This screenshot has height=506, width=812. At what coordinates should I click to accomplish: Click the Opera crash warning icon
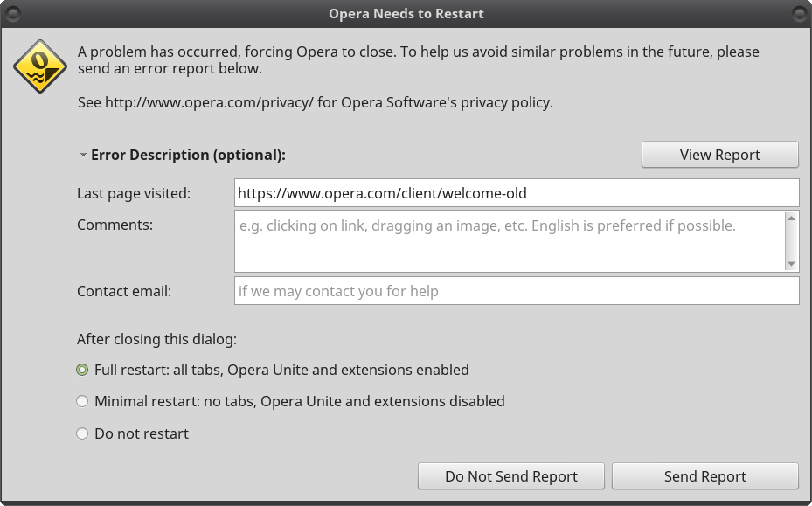pos(40,66)
